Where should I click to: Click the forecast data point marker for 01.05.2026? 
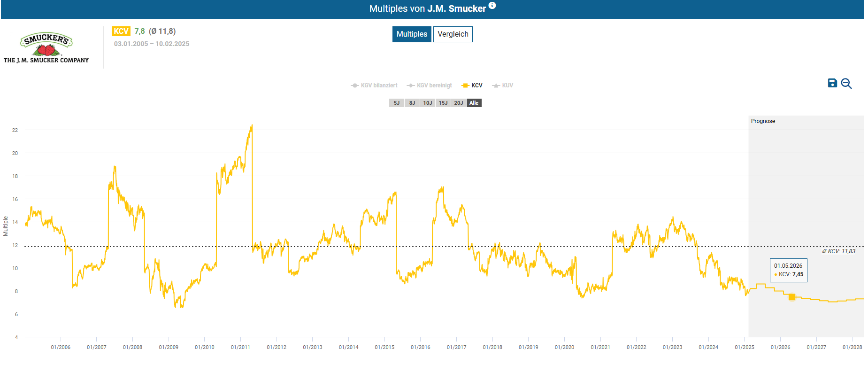pos(792,297)
